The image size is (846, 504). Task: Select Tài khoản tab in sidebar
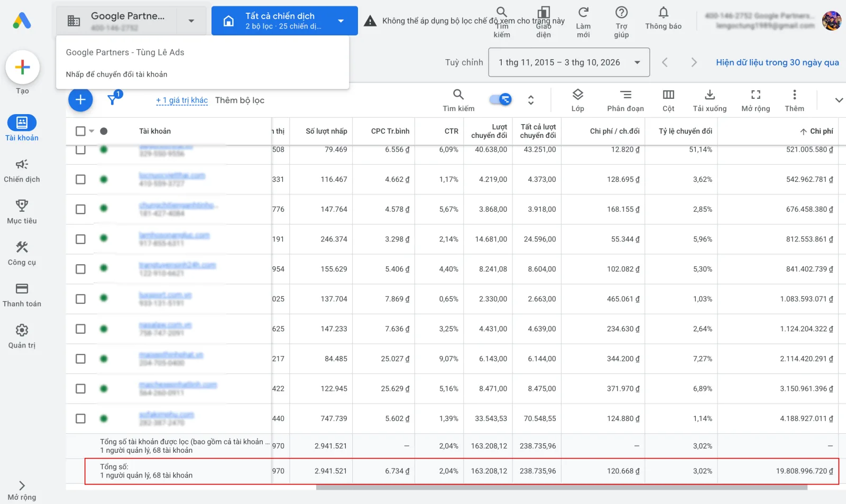tap(22, 128)
